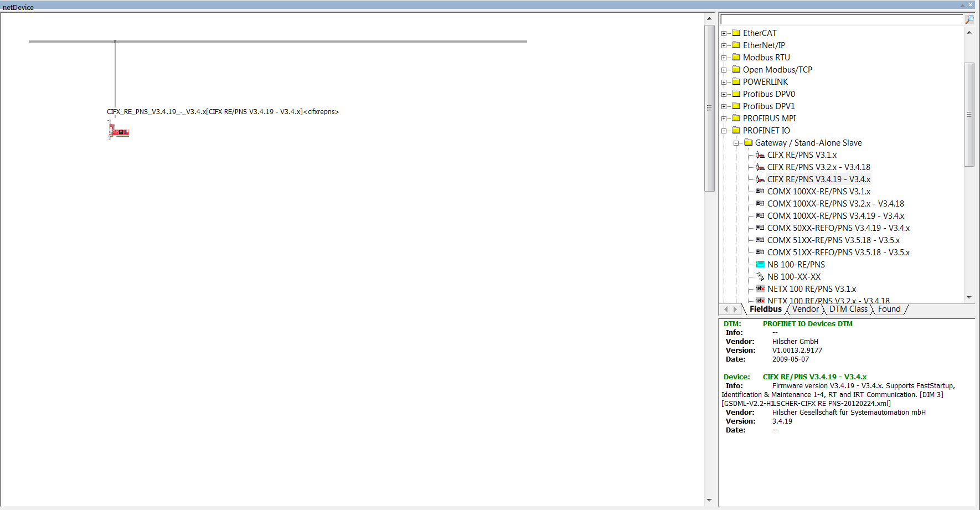Click the Gateway / Stand-Alone Slave folder icon
980x510 pixels.
749,142
